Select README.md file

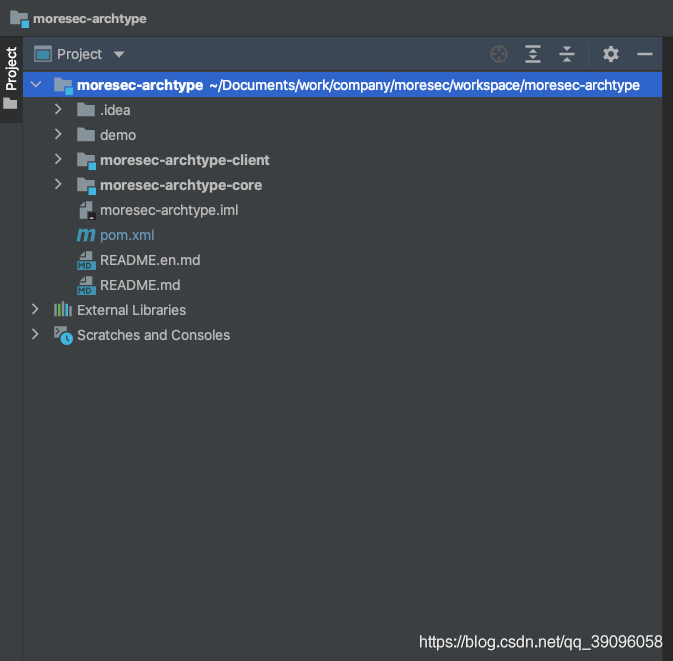pyautogui.click(x=140, y=285)
